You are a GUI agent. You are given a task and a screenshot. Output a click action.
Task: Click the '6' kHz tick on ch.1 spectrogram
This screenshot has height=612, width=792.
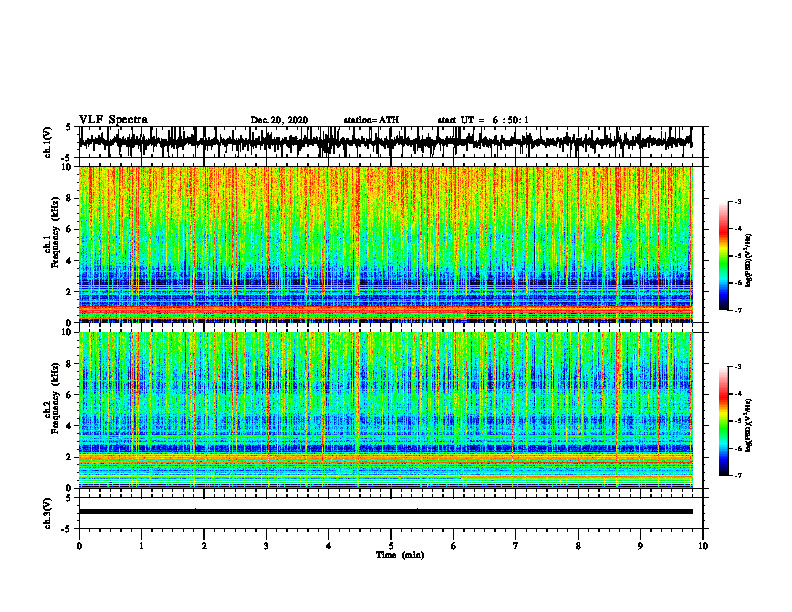click(x=70, y=229)
